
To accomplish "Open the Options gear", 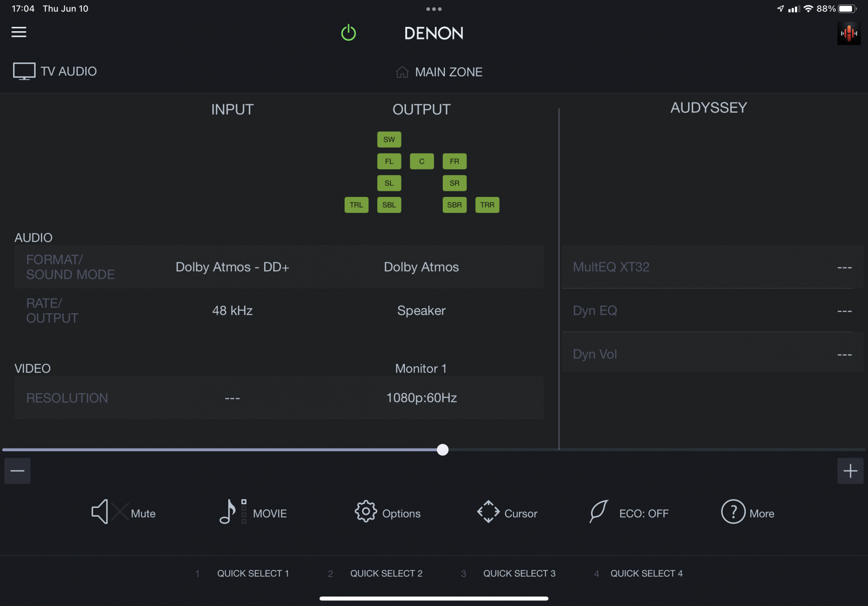I will 366,512.
